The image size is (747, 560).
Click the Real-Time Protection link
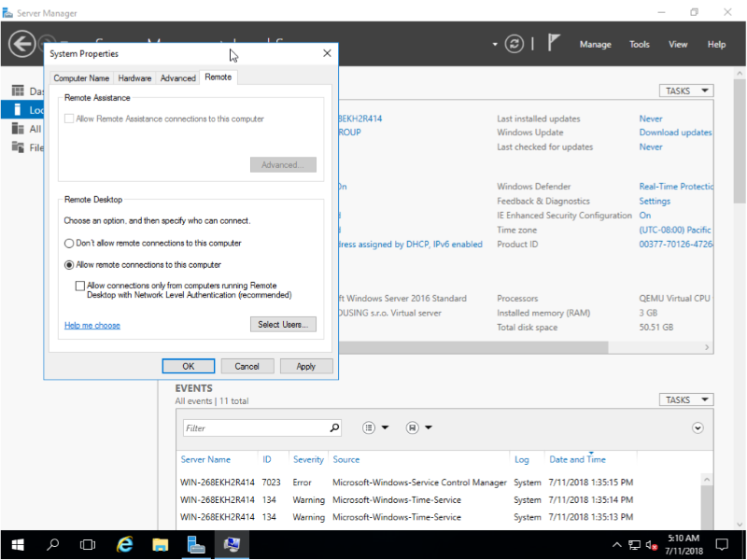pos(676,186)
